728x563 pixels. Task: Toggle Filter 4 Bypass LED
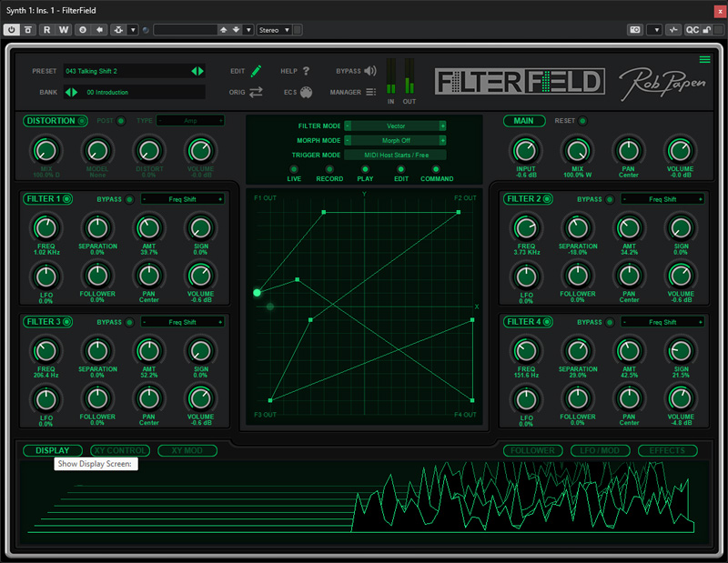click(610, 322)
